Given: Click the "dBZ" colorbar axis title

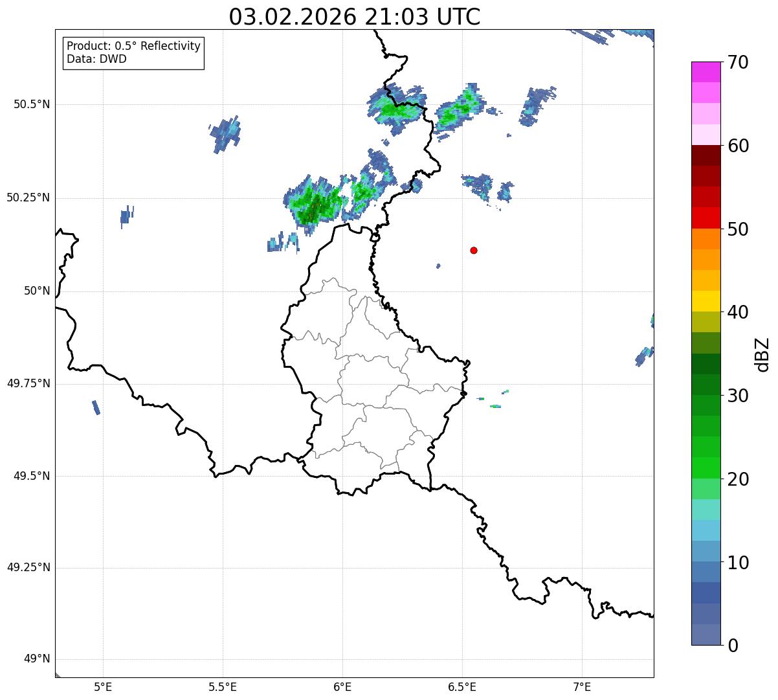Looking at the screenshot, I should (763, 354).
